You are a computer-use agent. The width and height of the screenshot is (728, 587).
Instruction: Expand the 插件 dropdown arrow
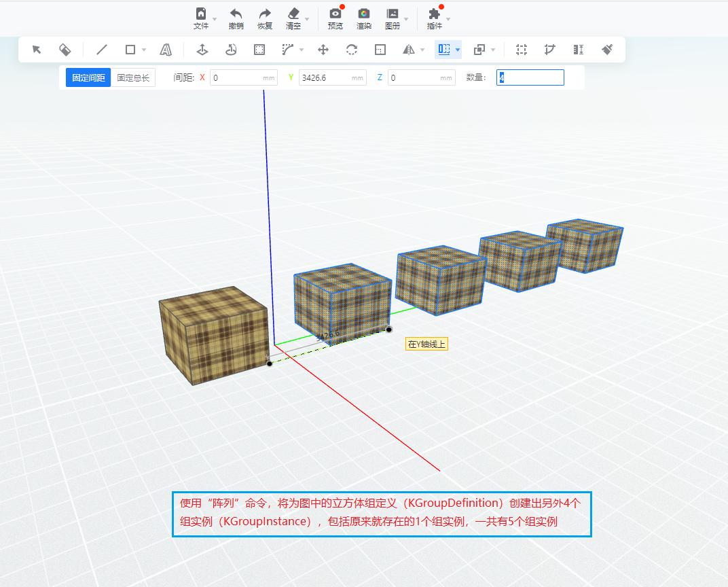pos(448,19)
